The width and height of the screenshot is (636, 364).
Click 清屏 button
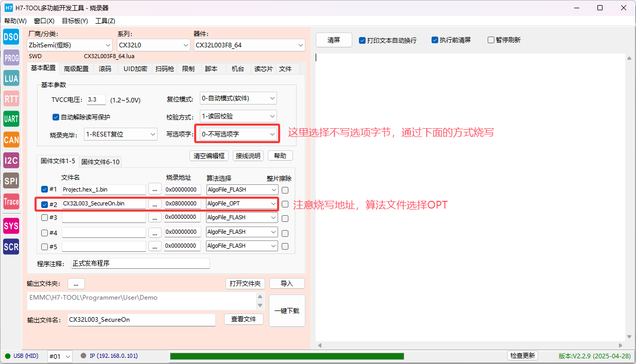pos(334,40)
